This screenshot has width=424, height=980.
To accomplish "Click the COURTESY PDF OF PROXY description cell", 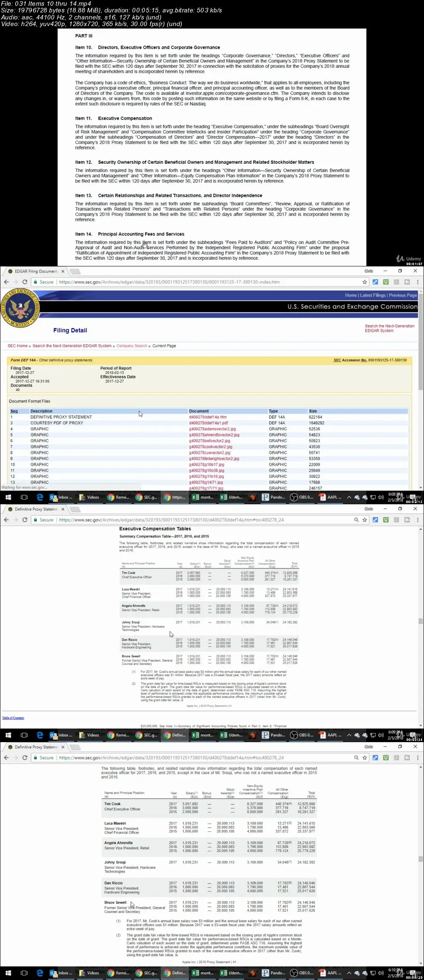I will point(57,423).
